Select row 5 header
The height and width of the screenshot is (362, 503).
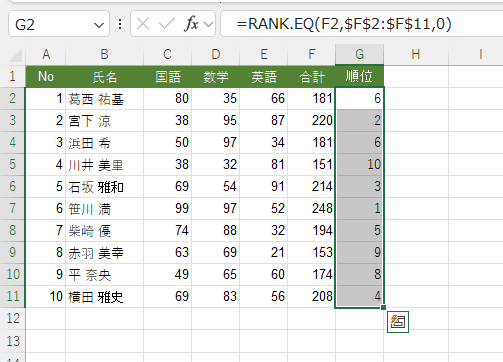pos(12,164)
